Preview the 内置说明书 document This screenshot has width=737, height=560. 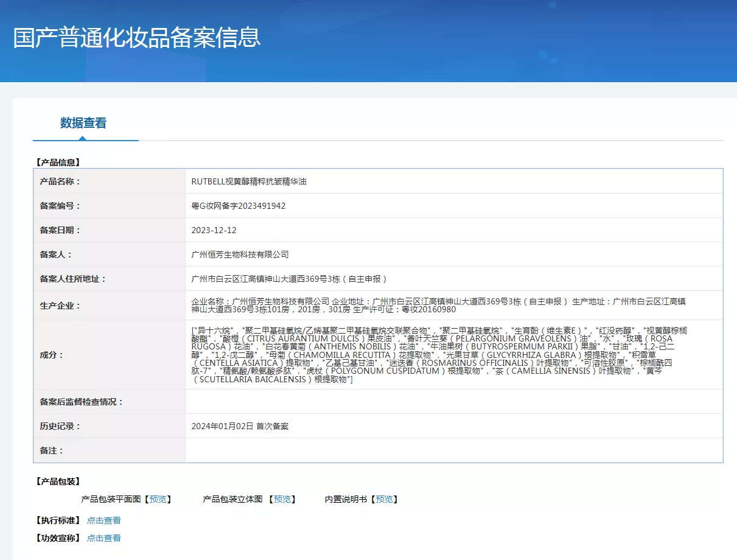click(384, 499)
